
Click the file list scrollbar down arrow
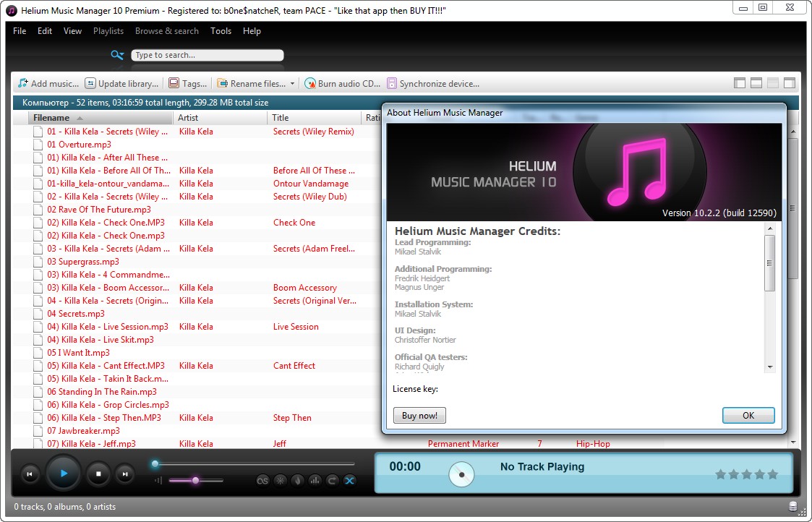click(x=793, y=442)
